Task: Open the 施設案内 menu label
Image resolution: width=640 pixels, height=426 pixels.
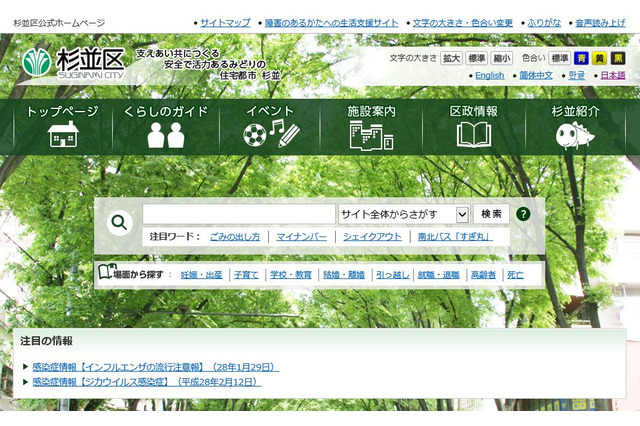Action: pyautogui.click(x=371, y=111)
